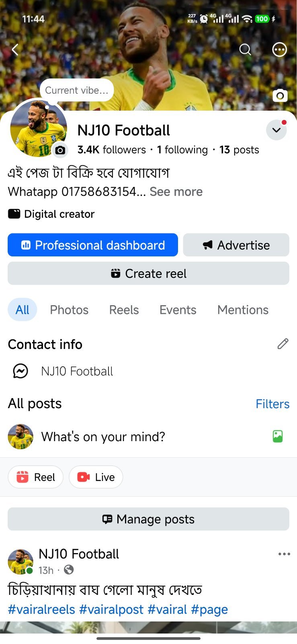Image resolution: width=297 pixels, height=644 pixels.
Task: Open the three-dot circle menu on cover
Action: point(279,50)
